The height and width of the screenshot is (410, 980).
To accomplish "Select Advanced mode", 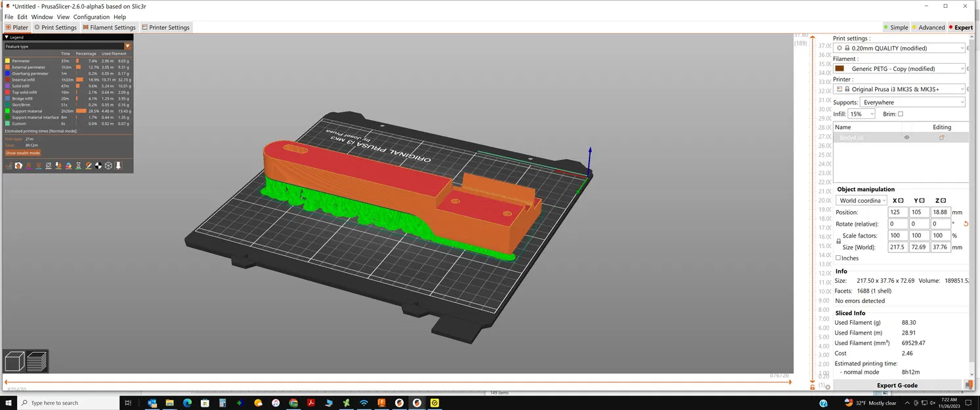I will point(928,28).
